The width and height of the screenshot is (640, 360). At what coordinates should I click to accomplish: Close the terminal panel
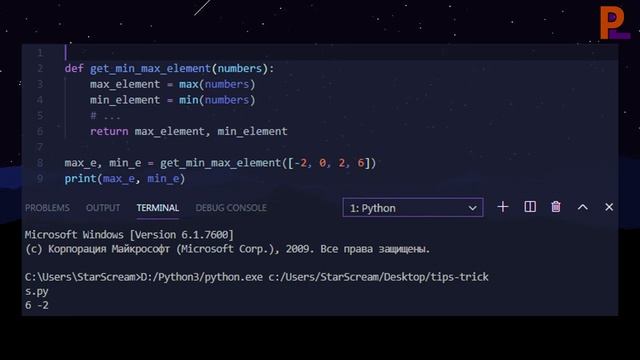[609, 207]
